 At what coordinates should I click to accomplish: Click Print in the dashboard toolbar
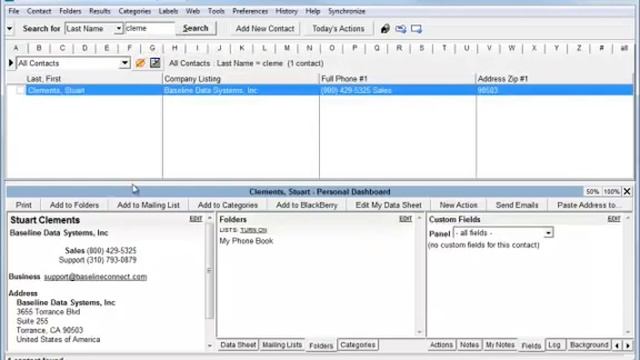(24, 205)
